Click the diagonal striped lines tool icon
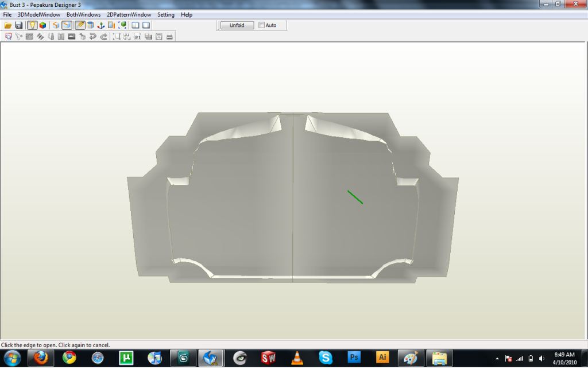The height and width of the screenshot is (369, 588). 40,36
